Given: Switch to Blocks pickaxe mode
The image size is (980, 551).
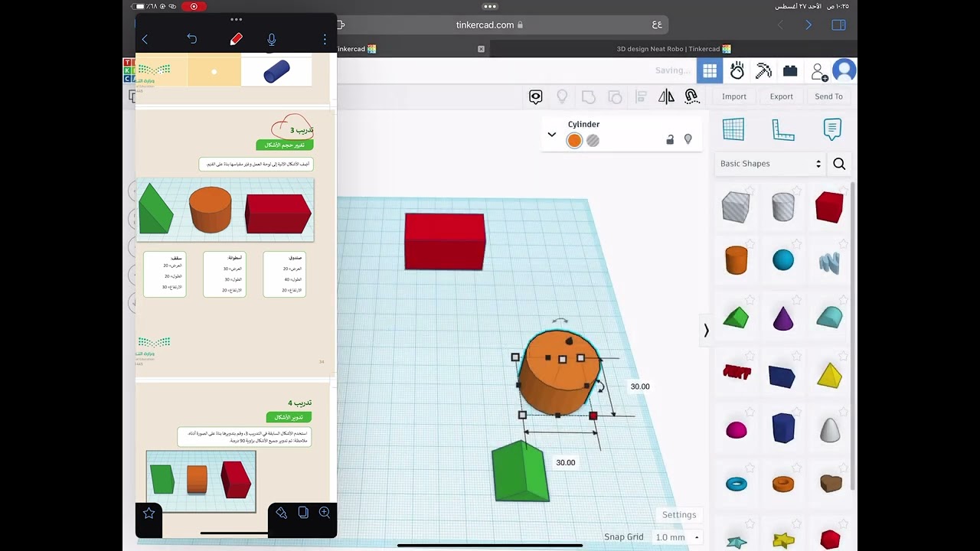Looking at the screenshot, I should click(x=763, y=71).
